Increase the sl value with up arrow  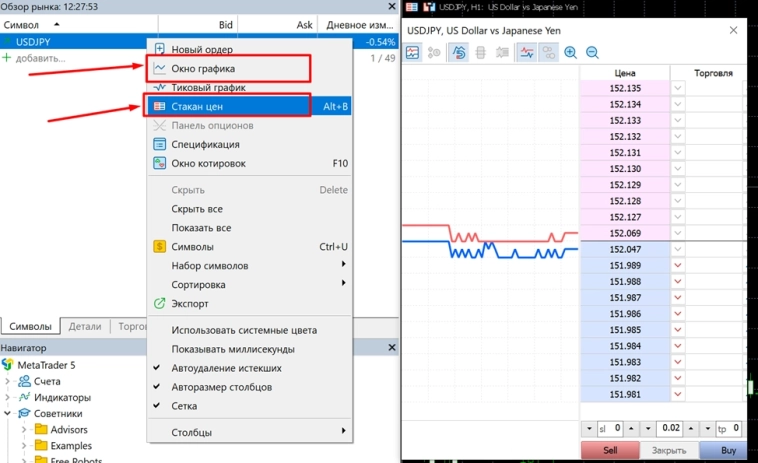631,428
